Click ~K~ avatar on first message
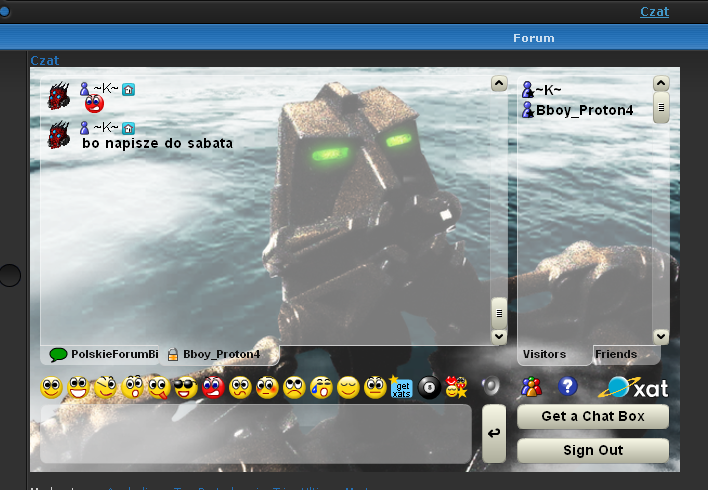Image resolution: width=708 pixels, height=490 pixels. [x=59, y=96]
